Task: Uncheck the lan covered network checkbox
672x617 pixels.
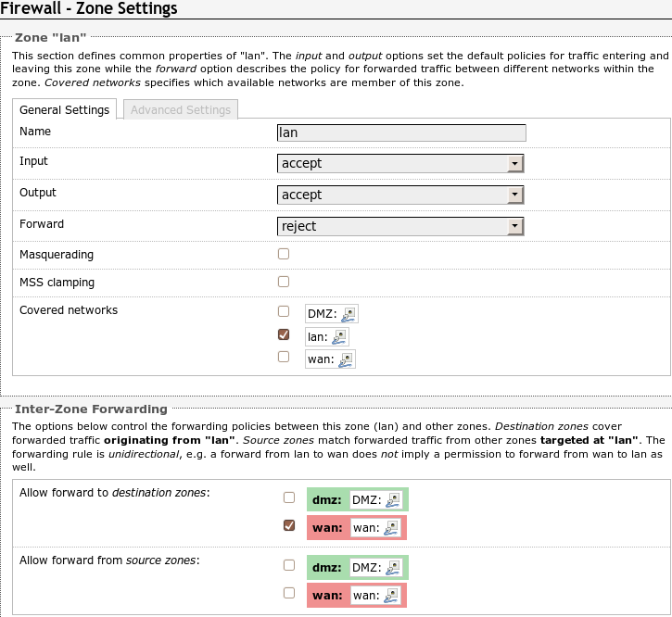Action: point(284,334)
